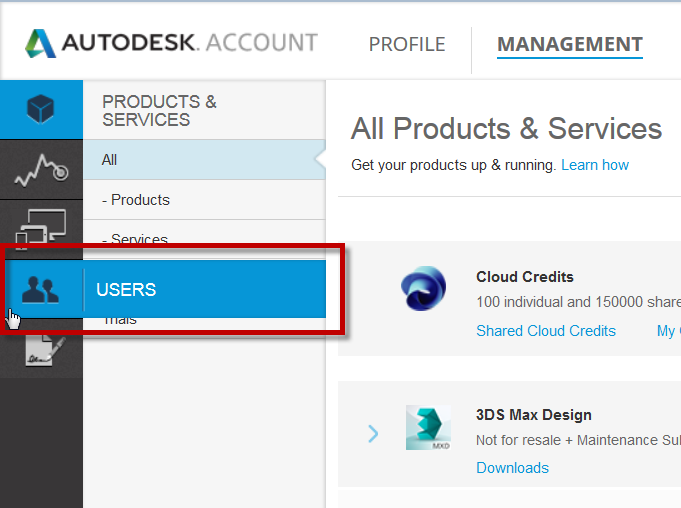Follow the Learn how link
681x508 pixels.
click(595, 165)
